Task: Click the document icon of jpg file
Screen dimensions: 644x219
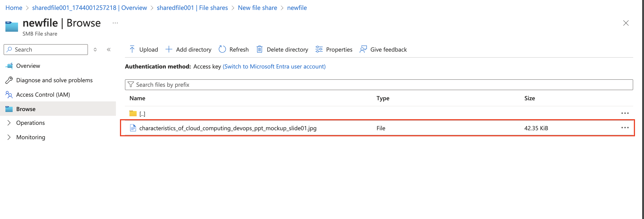Action: (x=133, y=128)
